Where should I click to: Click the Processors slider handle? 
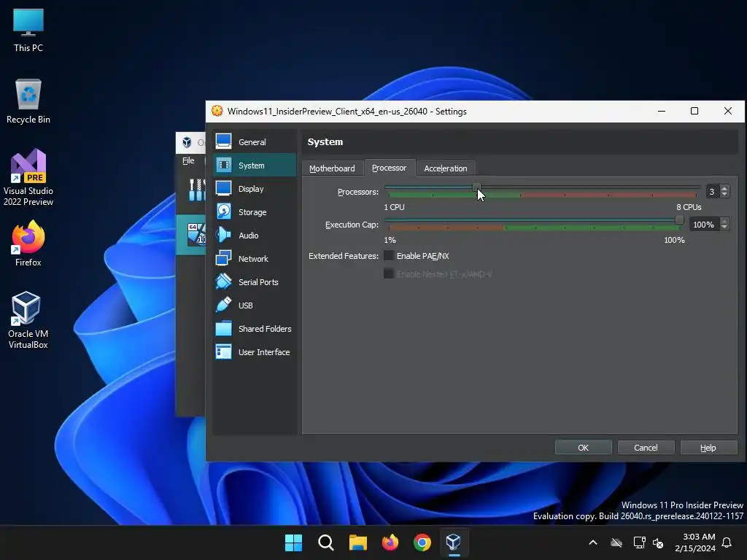tap(476, 187)
